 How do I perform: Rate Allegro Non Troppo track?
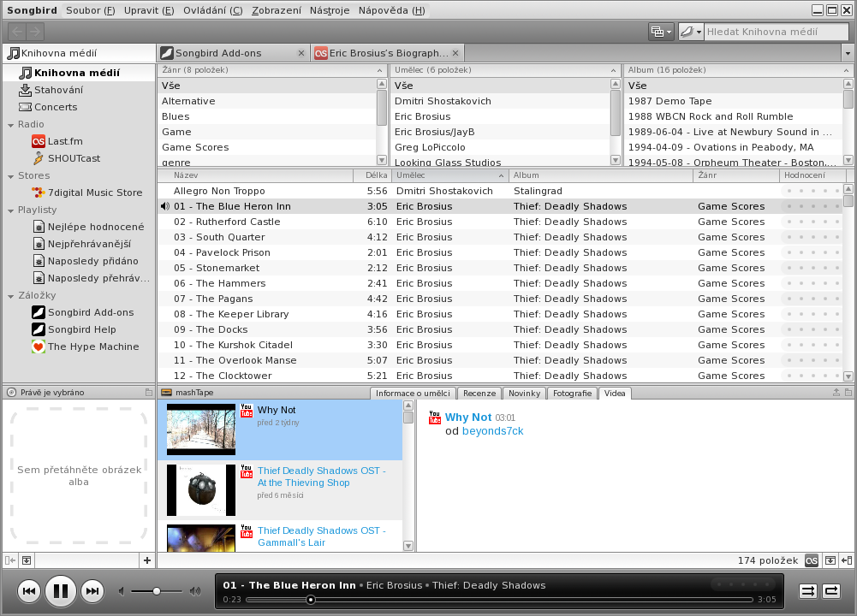(x=813, y=191)
